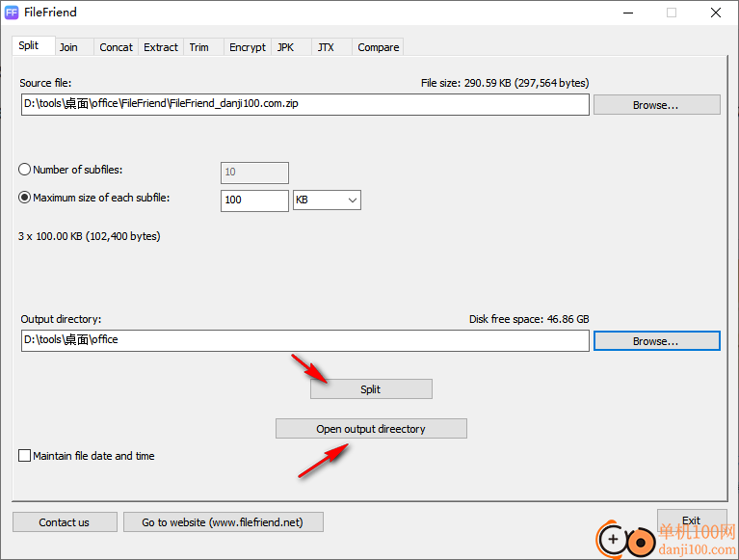
Task: Switch to the Split tab
Action: [x=34, y=45]
